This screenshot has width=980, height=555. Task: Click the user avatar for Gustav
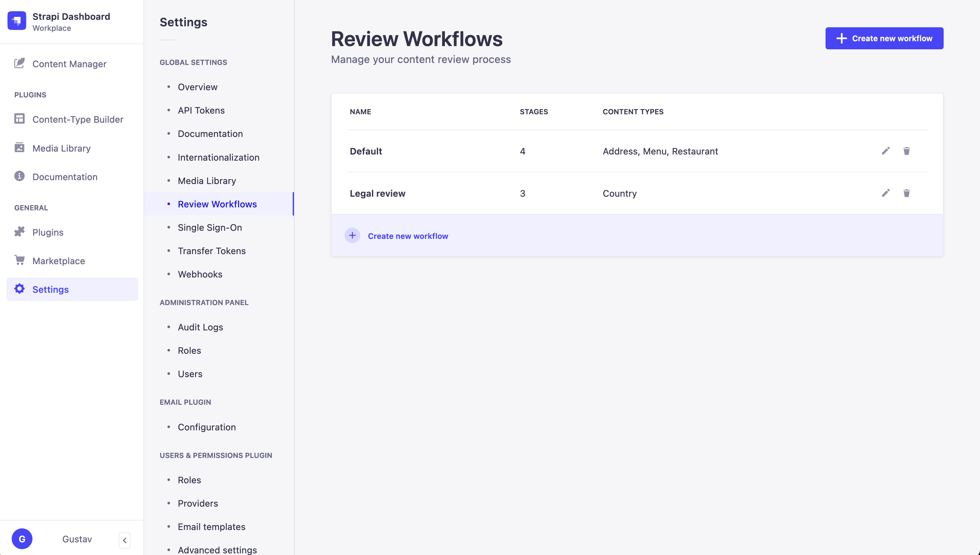(x=21, y=538)
